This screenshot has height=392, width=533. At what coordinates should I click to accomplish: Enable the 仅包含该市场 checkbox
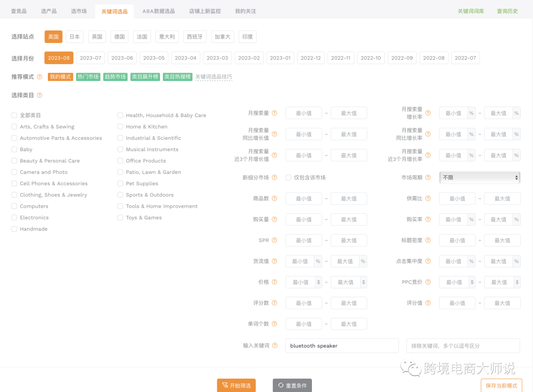(288, 178)
